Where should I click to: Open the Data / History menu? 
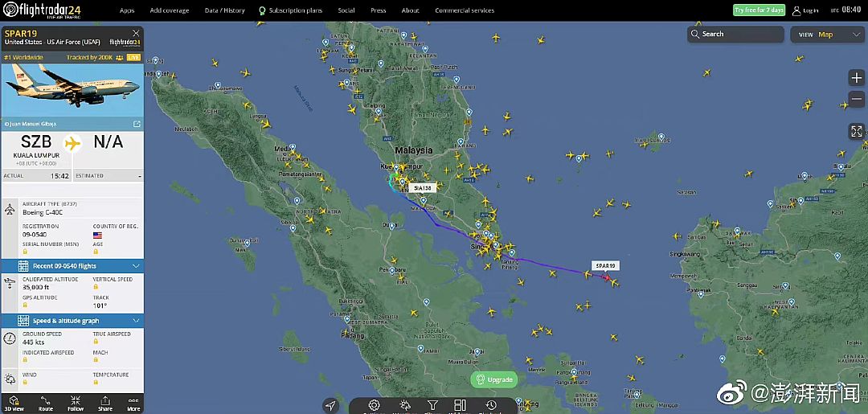224,10
